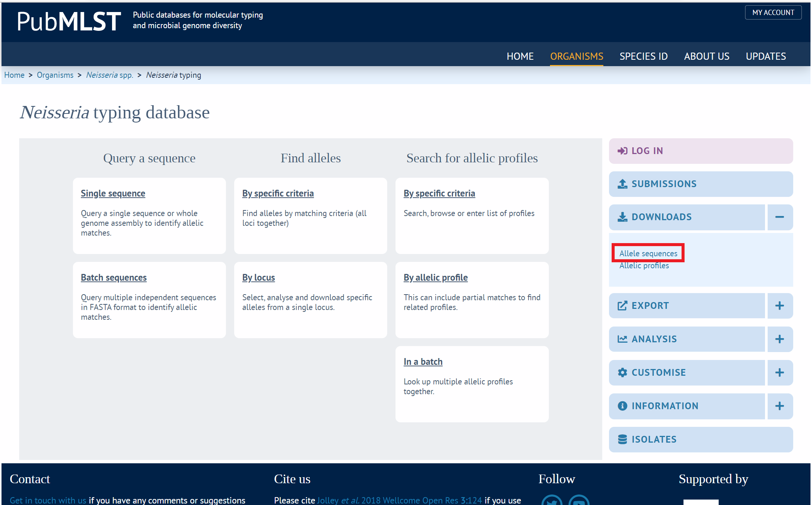Open Single sequence query link
This screenshot has width=812, height=505.
(x=113, y=193)
